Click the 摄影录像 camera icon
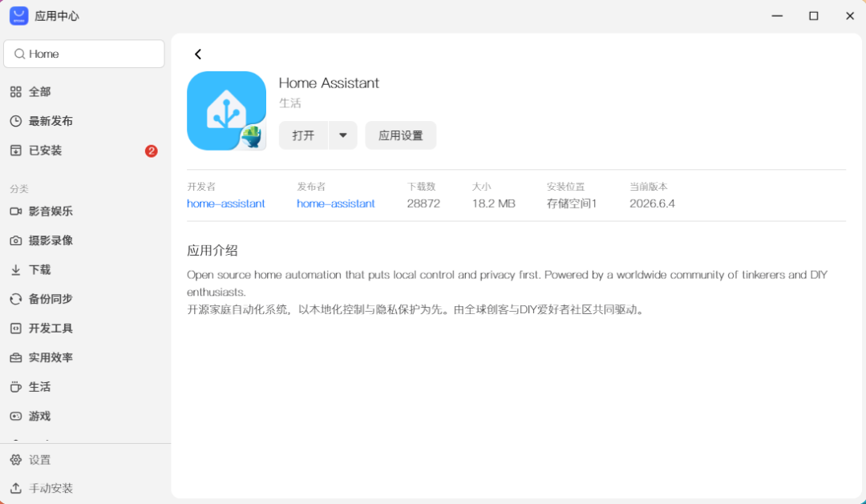Viewport: 866px width, 504px height. (x=16, y=240)
